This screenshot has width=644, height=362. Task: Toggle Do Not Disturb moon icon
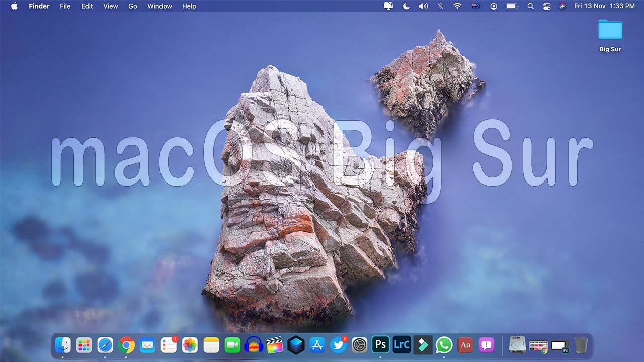[x=406, y=6]
